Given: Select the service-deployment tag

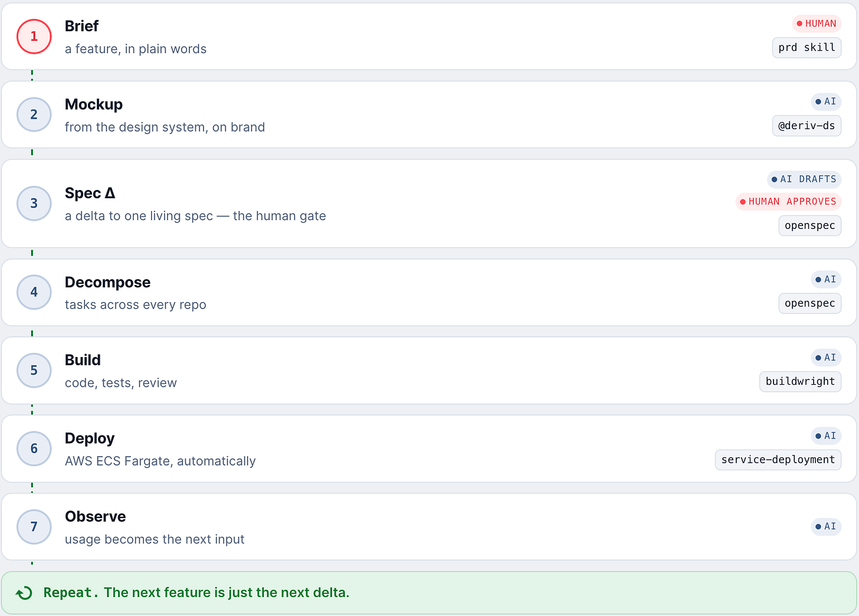Looking at the screenshot, I should (x=778, y=460).
